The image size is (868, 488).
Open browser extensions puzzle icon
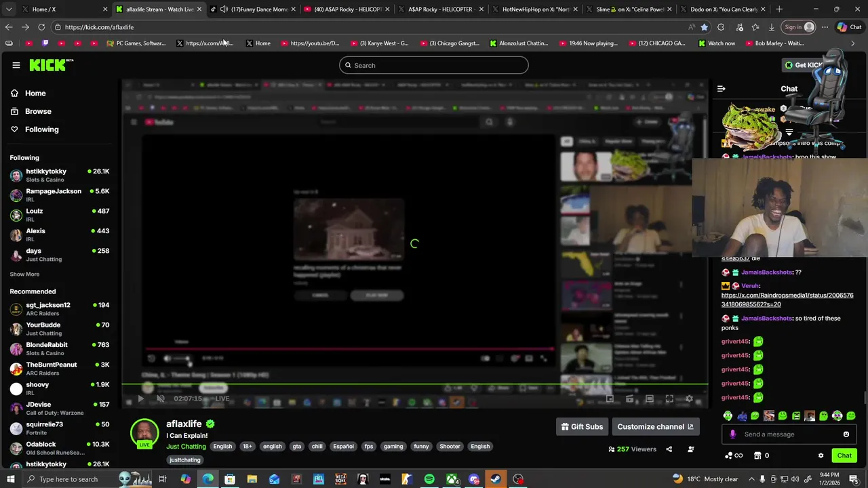[x=720, y=27]
